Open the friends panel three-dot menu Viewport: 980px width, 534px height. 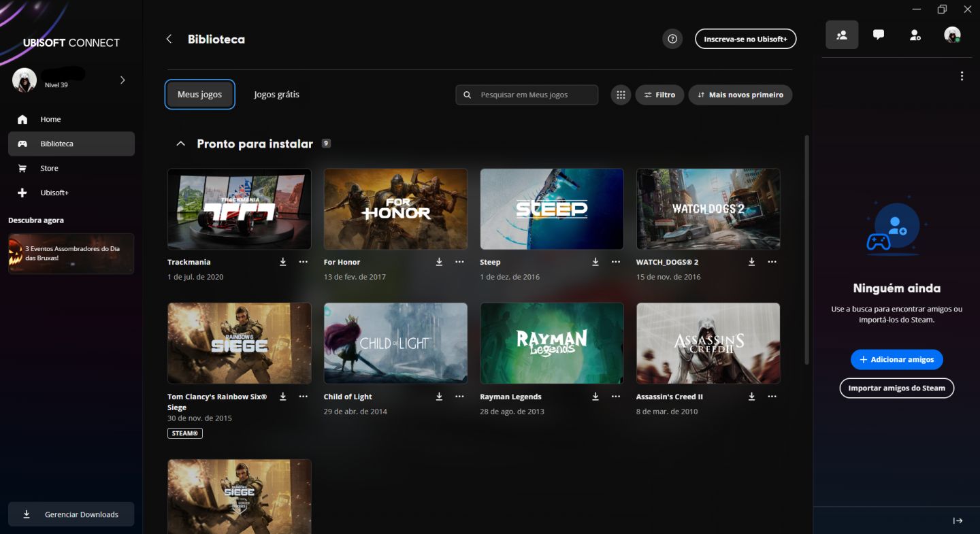pos(962,76)
